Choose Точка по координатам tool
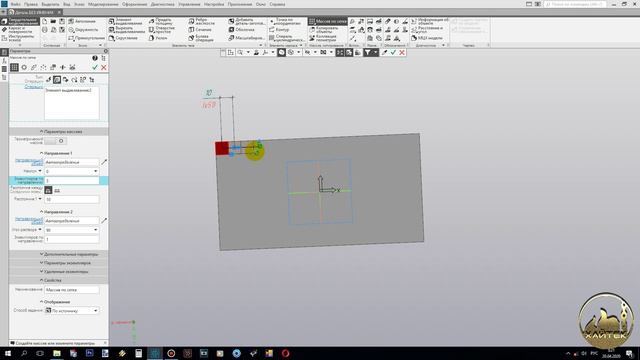640x360 pixels. (287, 21)
